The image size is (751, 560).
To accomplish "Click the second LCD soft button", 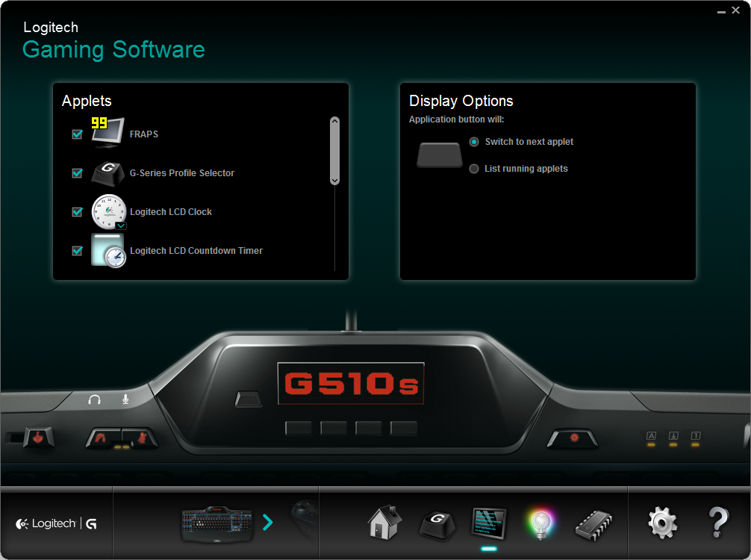I will click(x=334, y=428).
